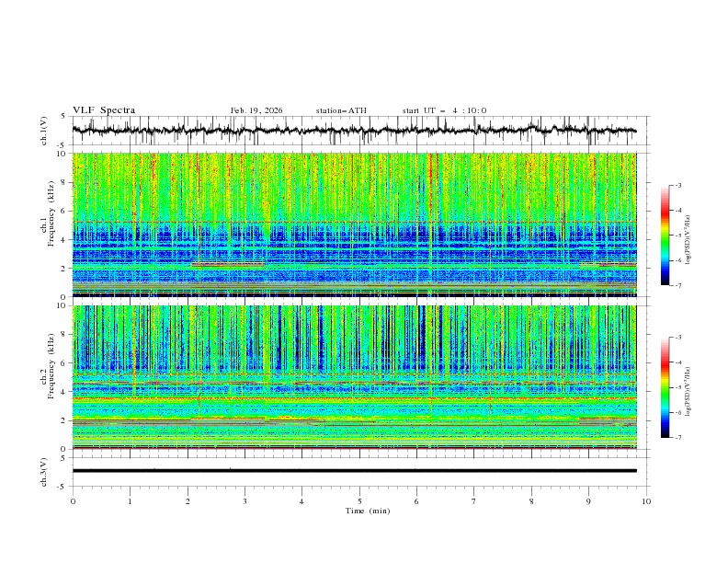
Task: Click inside the ch.2 spectrogram panel
Action: (x=354, y=377)
